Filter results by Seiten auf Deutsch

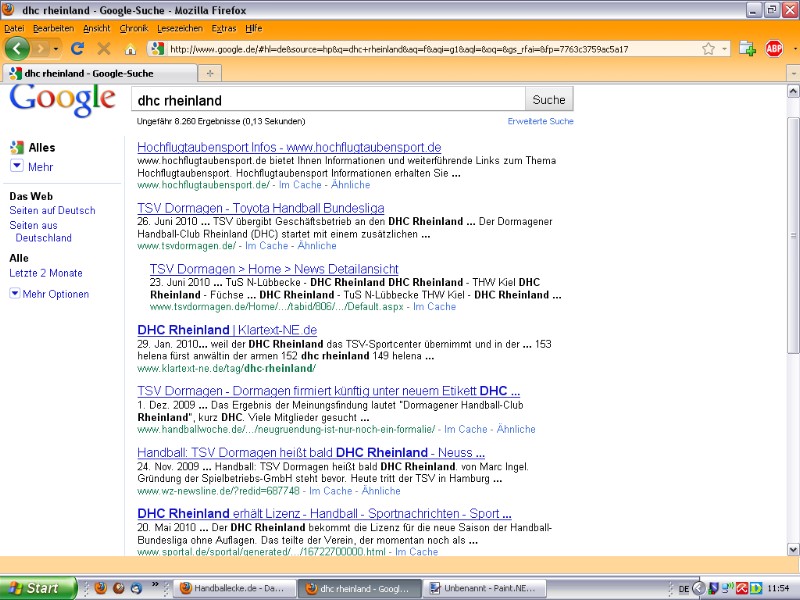click(x=52, y=211)
